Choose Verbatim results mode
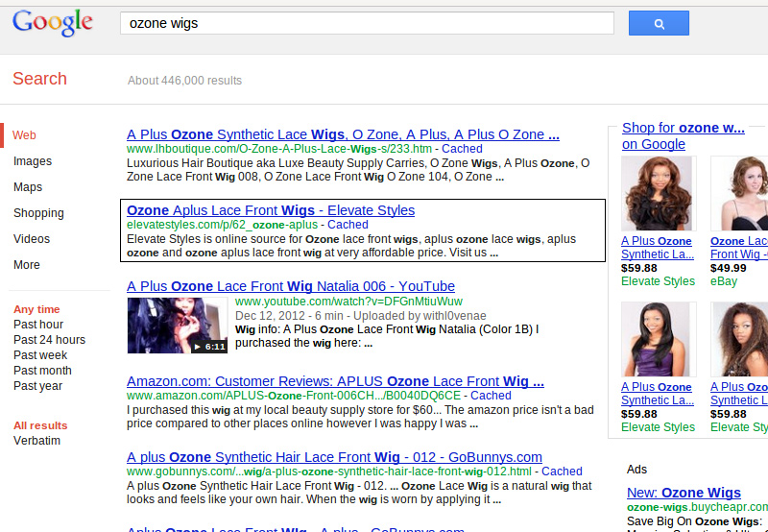768x532 pixels. coord(36,441)
